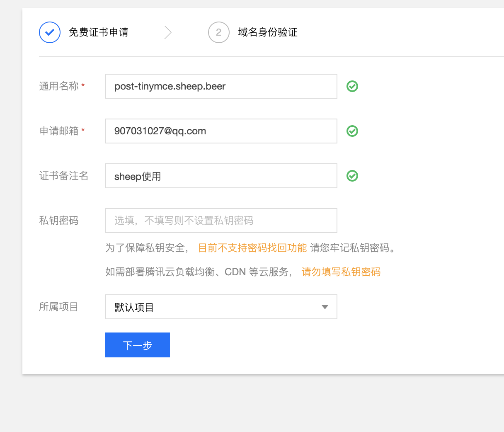The height and width of the screenshot is (432, 504).
Task: Click the 申请邮箱 field label
Action: point(59,131)
